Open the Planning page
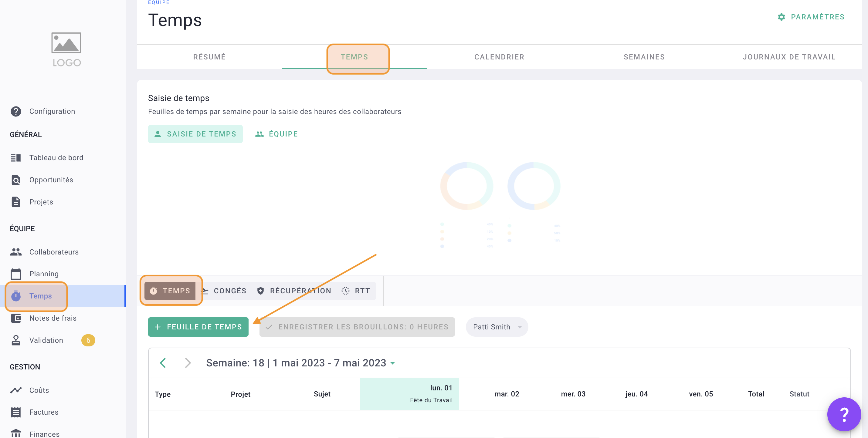Viewport: 868px width, 438px height. click(44, 274)
